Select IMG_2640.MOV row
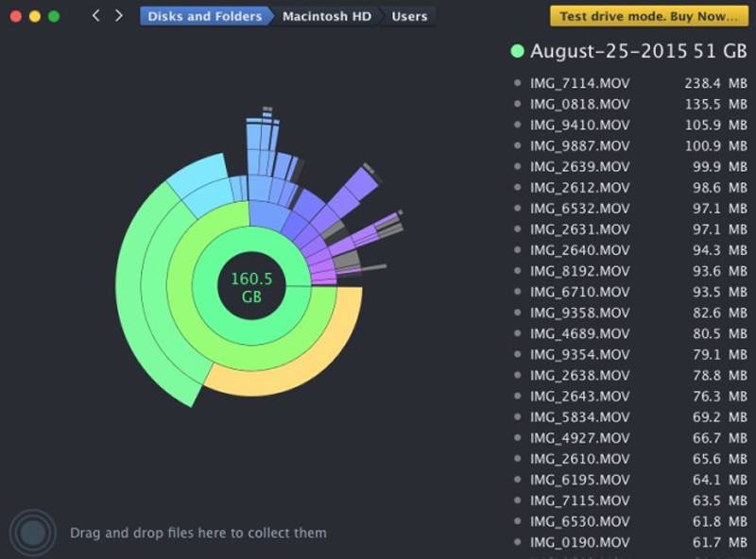The image size is (756, 559). pyautogui.click(x=630, y=250)
